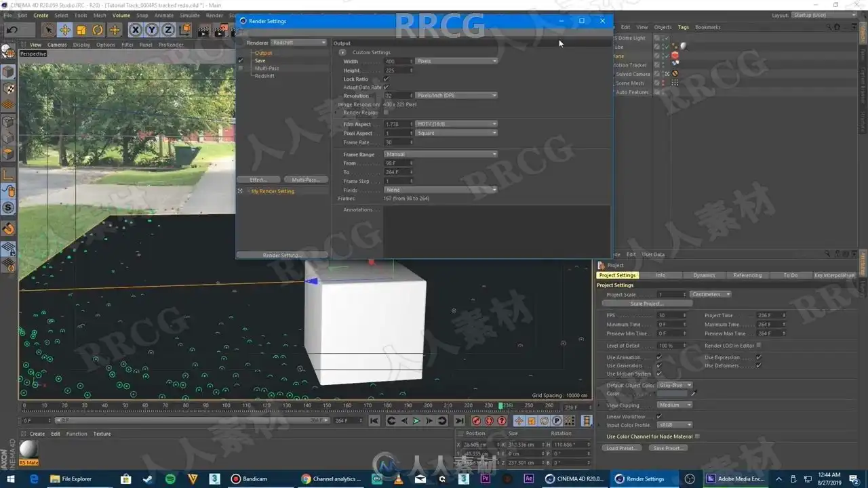This screenshot has height=488, width=868.
Task: Click the Scale Project button
Action: point(647,304)
